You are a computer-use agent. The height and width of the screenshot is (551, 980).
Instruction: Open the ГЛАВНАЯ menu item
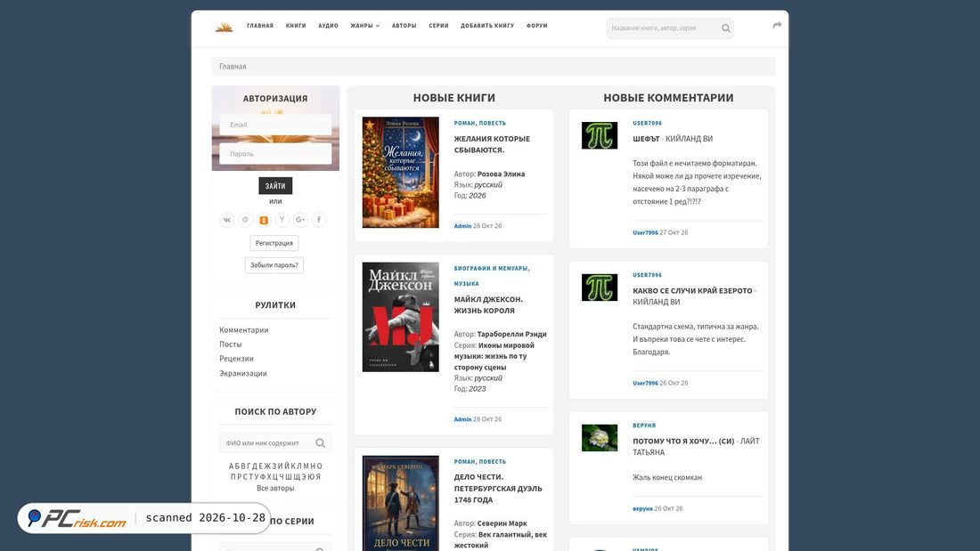260,26
